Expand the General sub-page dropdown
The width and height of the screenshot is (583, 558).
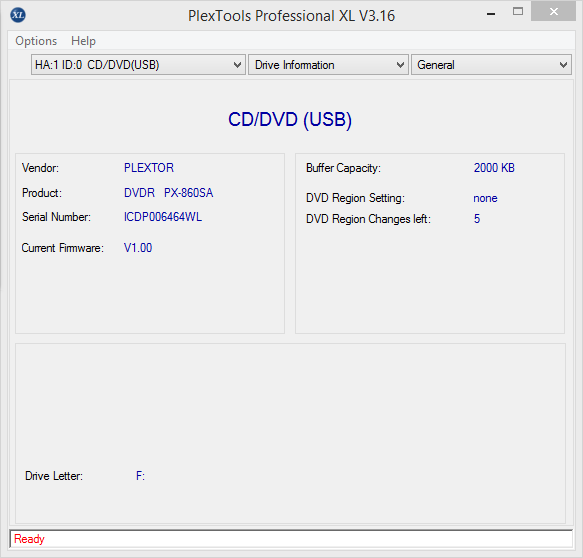click(x=491, y=65)
